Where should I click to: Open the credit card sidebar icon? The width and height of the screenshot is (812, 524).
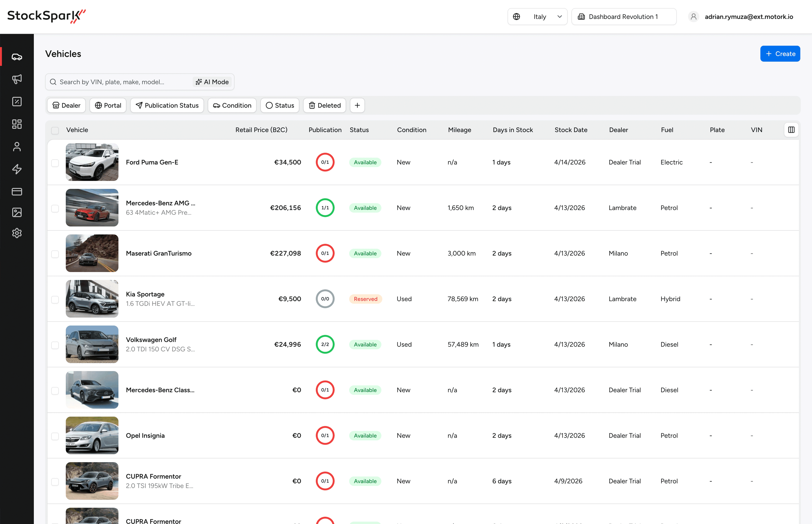point(17,192)
